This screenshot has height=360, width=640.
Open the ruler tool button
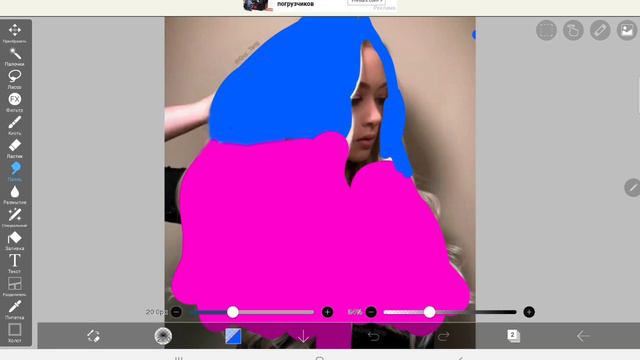tap(600, 30)
